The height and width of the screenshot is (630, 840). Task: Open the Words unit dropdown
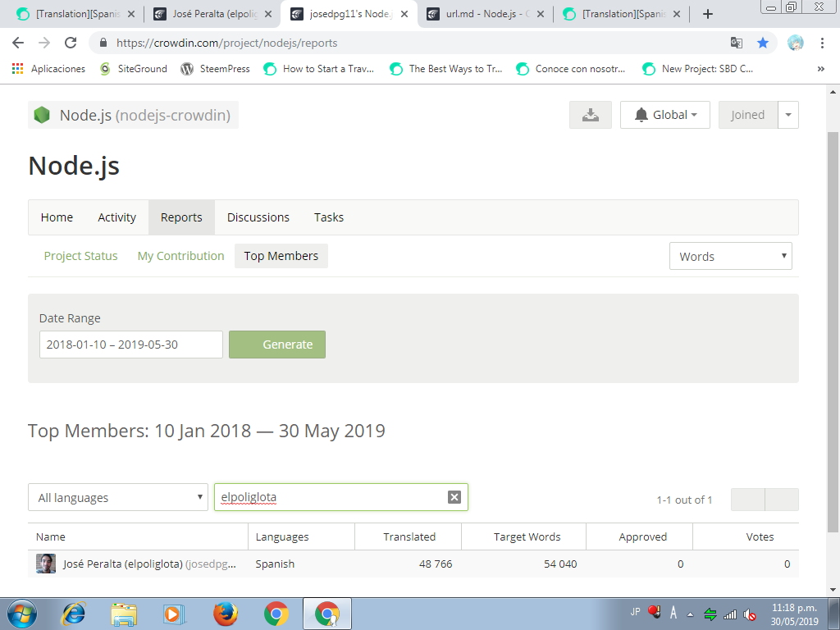tap(731, 257)
